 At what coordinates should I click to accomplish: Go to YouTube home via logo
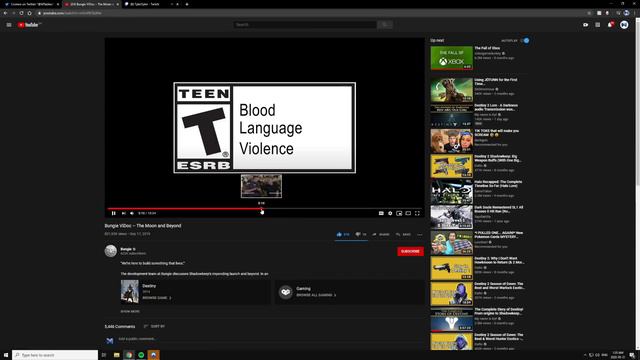(x=29, y=25)
